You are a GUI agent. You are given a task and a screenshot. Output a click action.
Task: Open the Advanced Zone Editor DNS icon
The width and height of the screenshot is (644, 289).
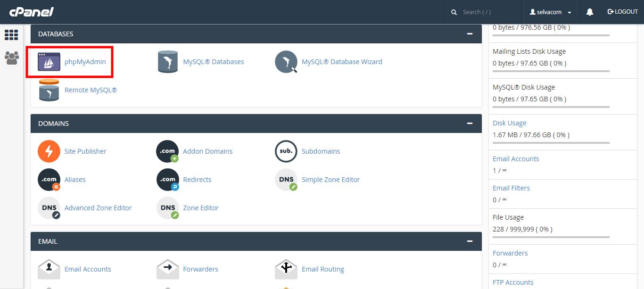(x=49, y=208)
